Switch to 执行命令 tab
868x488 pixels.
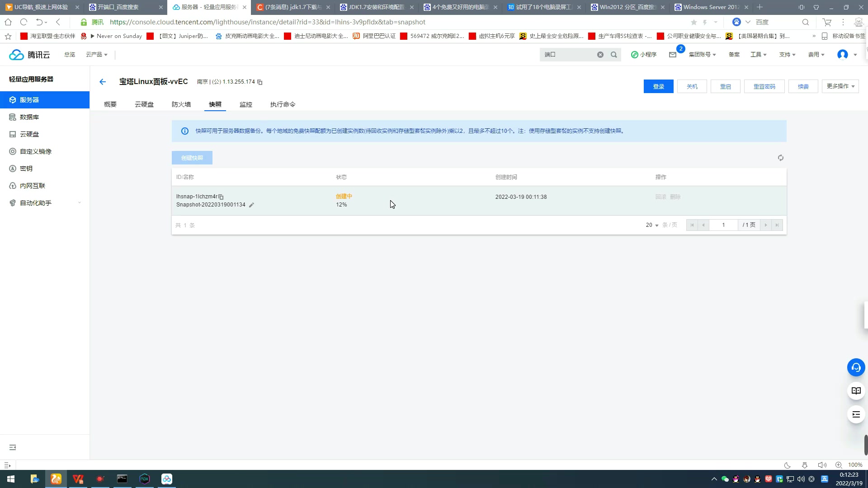(283, 104)
